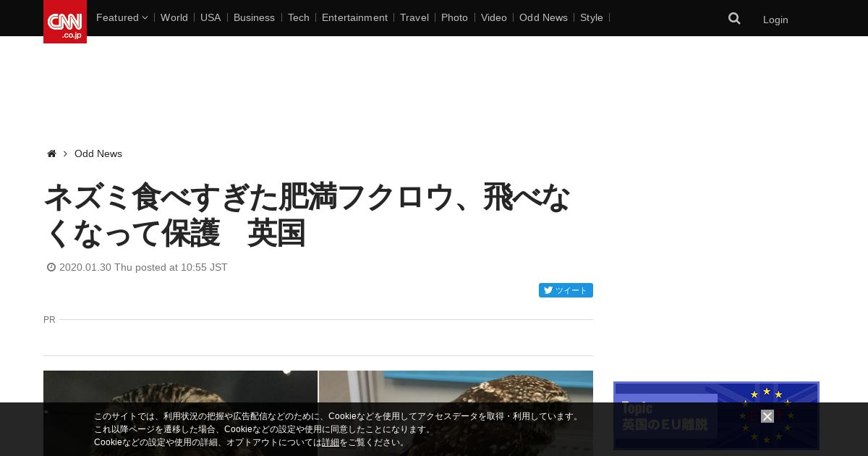Image resolution: width=868 pixels, height=456 pixels.
Task: Open the Video section
Action: (x=494, y=17)
